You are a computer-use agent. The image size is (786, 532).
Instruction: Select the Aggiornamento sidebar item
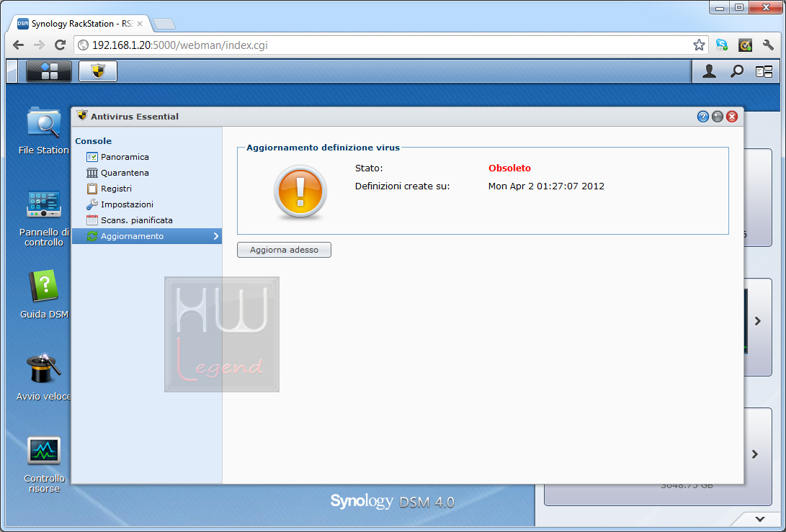coord(147,236)
